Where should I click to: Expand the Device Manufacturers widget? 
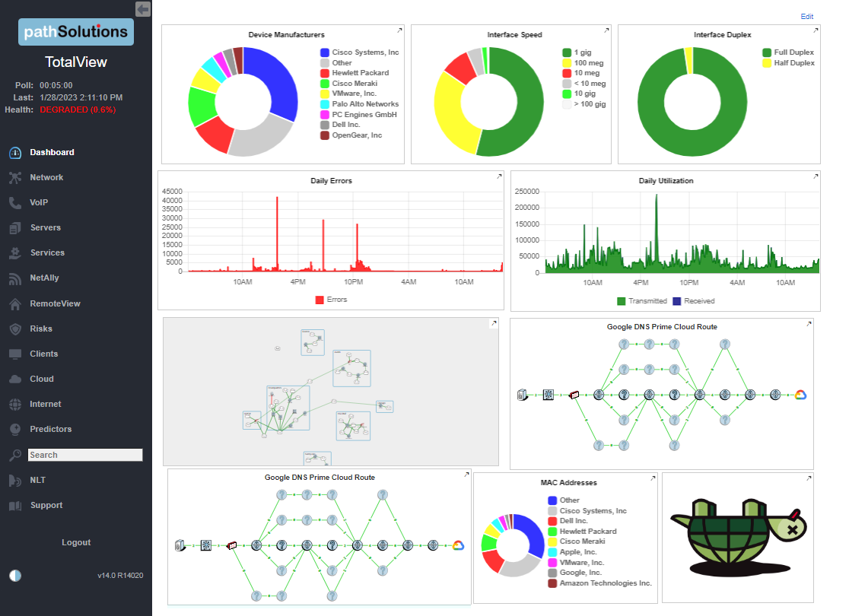[400, 30]
